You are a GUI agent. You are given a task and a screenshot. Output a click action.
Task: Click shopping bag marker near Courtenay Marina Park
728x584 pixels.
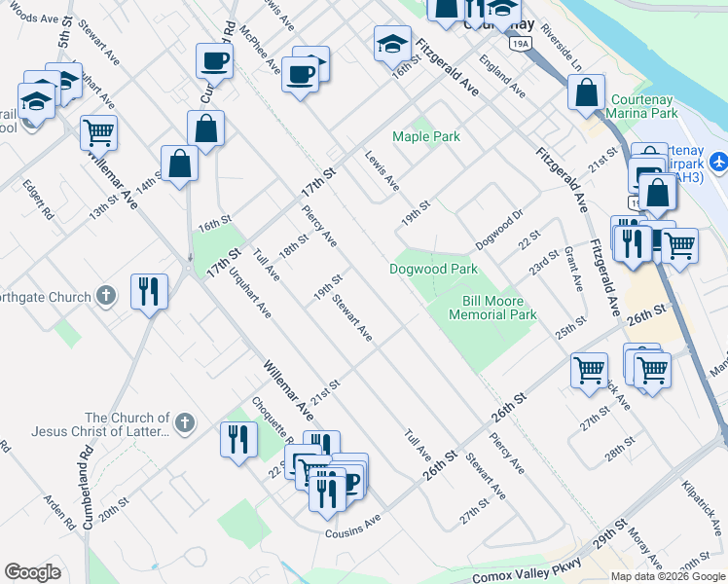point(587,93)
